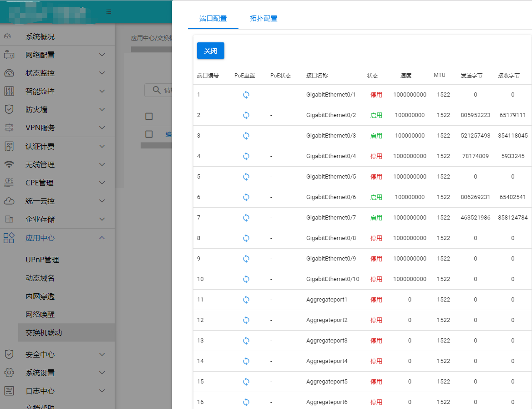
Task: Check the first row checkbox in list
Action: pos(149,134)
